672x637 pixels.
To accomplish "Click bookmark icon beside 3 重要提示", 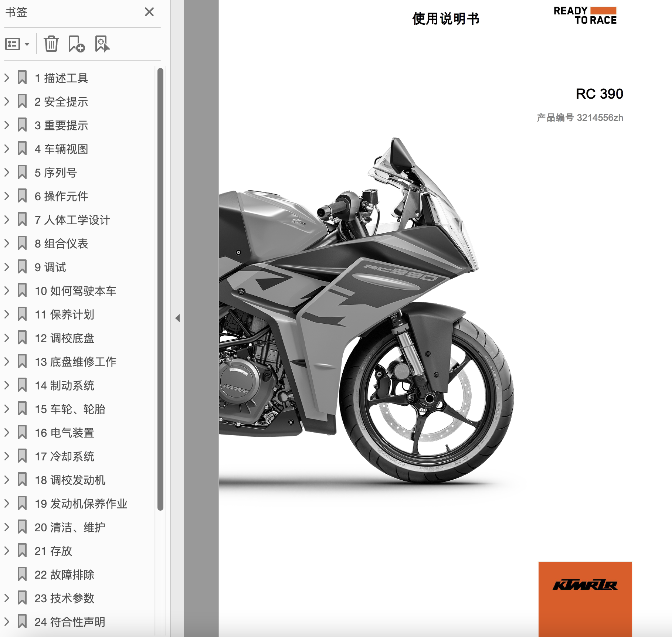I will 22,125.
